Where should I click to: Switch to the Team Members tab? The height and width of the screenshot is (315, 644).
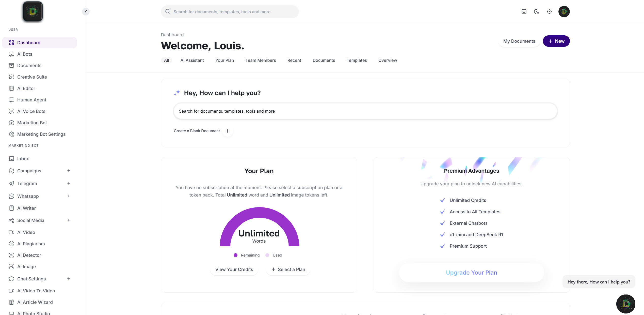(x=261, y=60)
